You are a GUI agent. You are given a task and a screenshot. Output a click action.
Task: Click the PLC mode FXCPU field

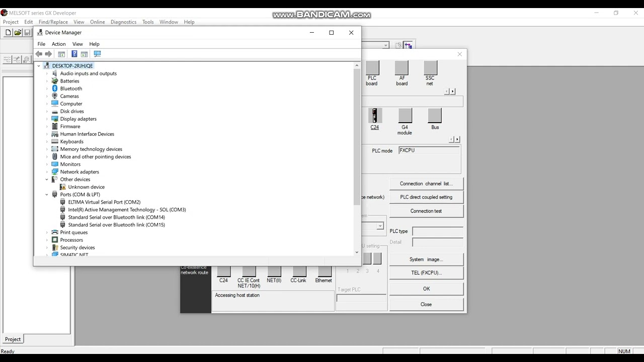(429, 150)
